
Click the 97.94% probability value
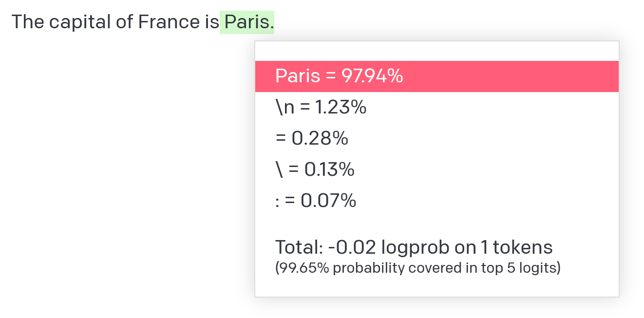372,76
